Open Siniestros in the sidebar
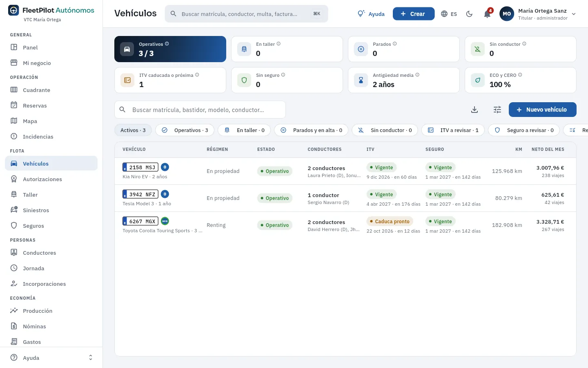588x368 pixels. [51, 210]
